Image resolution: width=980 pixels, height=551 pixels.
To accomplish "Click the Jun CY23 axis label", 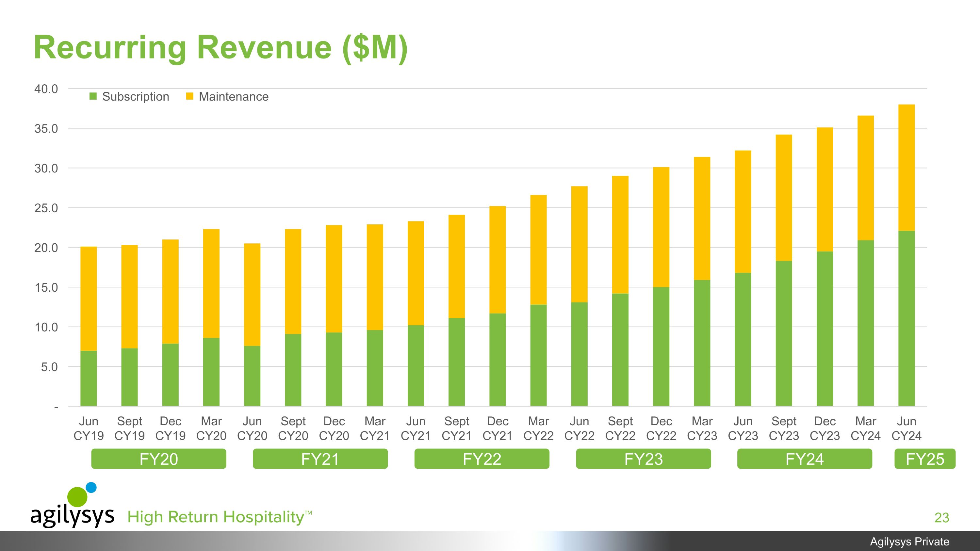I will (743, 429).
